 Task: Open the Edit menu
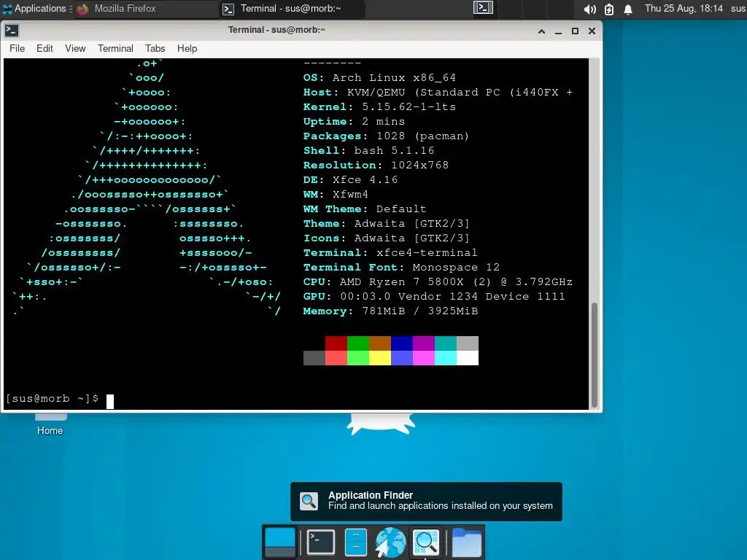pos(44,49)
